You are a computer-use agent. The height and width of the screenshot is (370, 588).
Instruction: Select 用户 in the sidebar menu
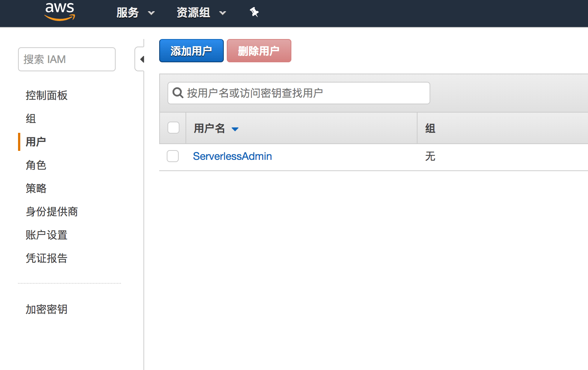[36, 141]
